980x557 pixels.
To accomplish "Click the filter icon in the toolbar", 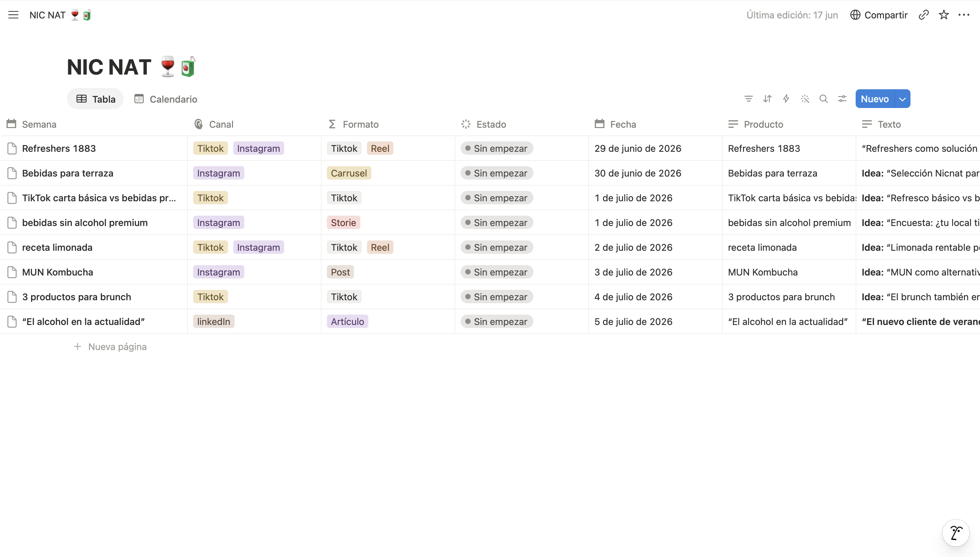I will tap(748, 99).
